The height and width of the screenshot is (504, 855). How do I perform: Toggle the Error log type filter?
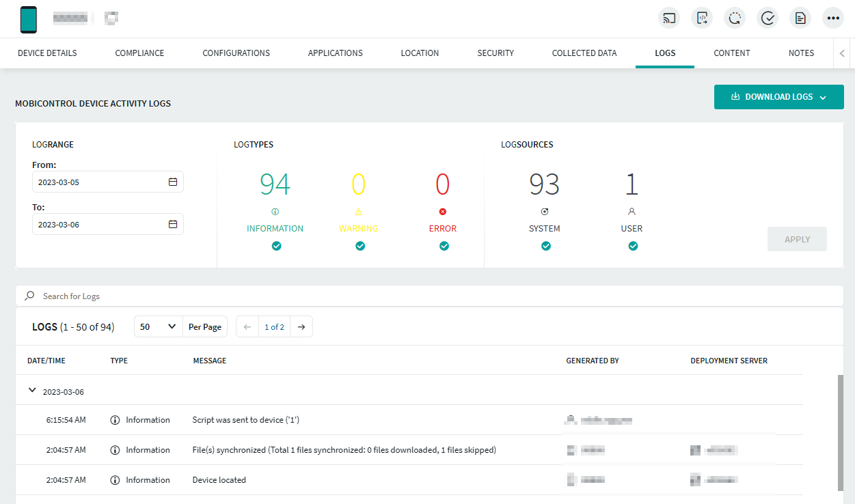click(x=444, y=246)
